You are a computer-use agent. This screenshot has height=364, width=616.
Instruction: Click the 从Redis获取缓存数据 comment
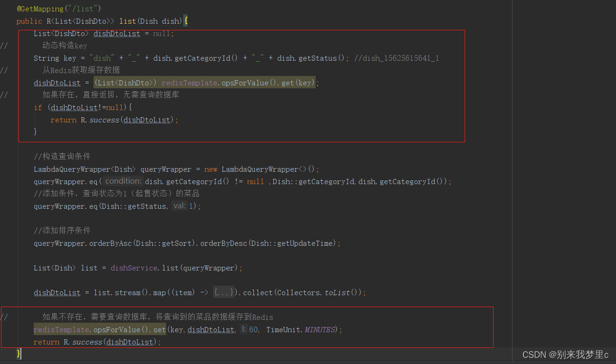[x=81, y=70]
